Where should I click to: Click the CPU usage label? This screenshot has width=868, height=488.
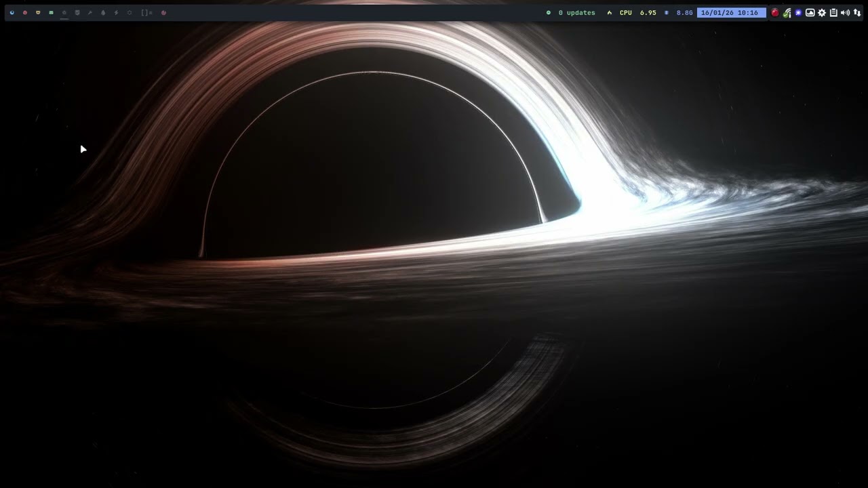pyautogui.click(x=625, y=13)
